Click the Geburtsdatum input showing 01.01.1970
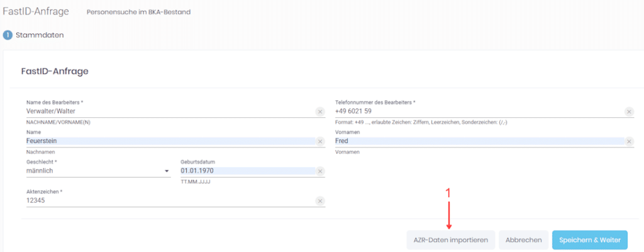644x252 pixels. coord(245,171)
